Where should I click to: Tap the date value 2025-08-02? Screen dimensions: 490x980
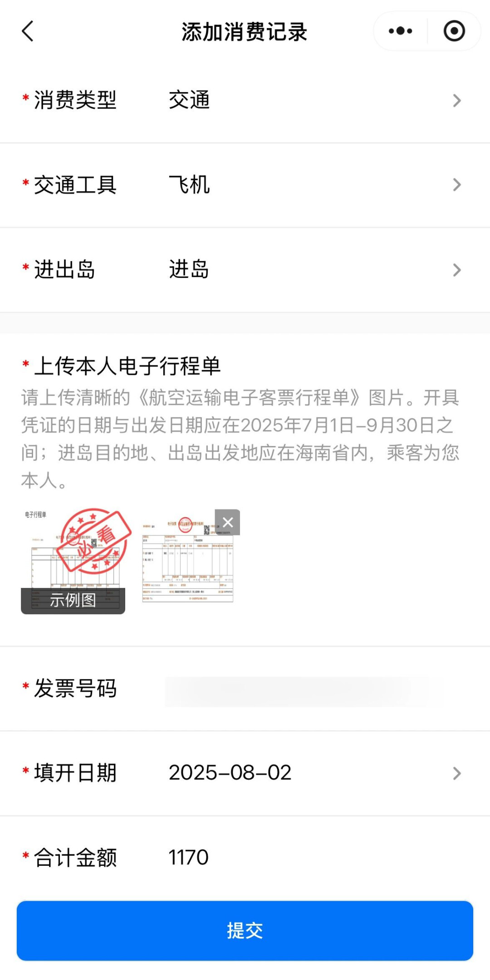[230, 773]
